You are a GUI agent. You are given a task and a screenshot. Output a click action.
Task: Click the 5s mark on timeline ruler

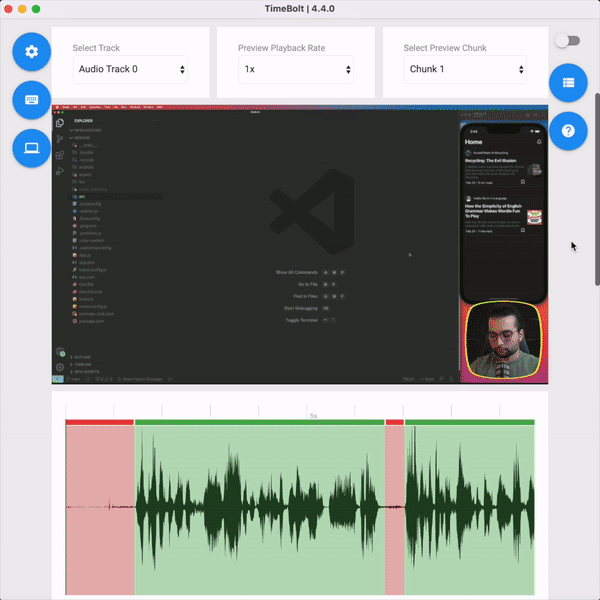(x=313, y=415)
